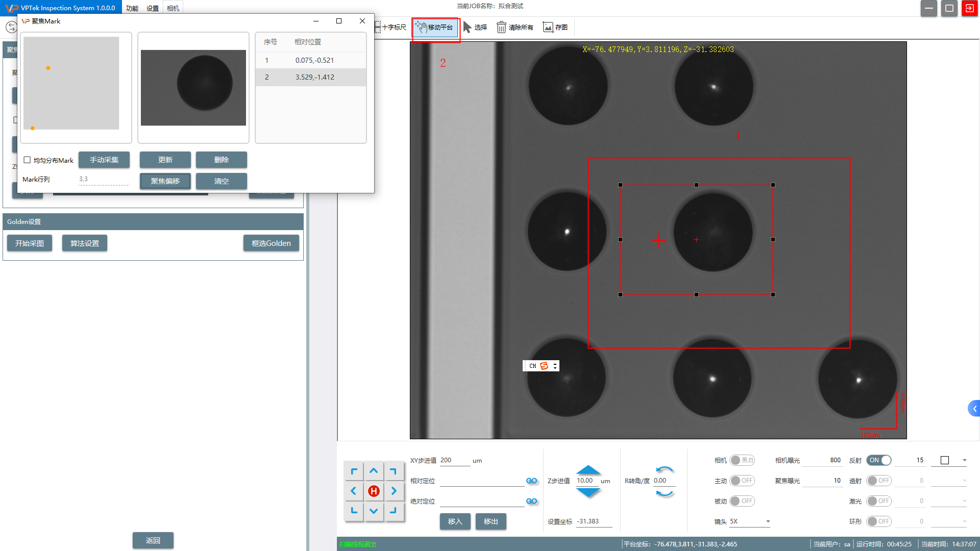Lower Z axis with blue down triangle
The height and width of the screenshot is (551, 980).
pyautogui.click(x=588, y=492)
